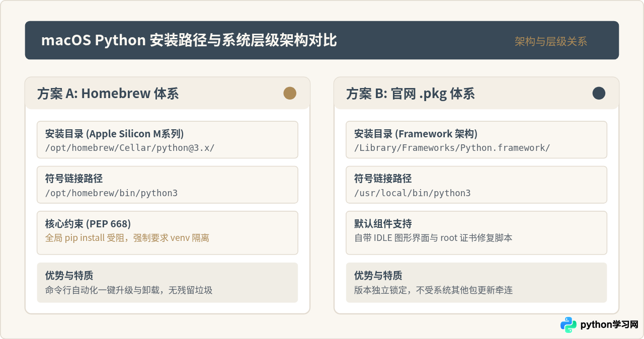Viewport: 644px width, 339px height.
Task: Select the text 命令行自动化一键升级与卸载，无残留垃圾
Action: (x=129, y=290)
